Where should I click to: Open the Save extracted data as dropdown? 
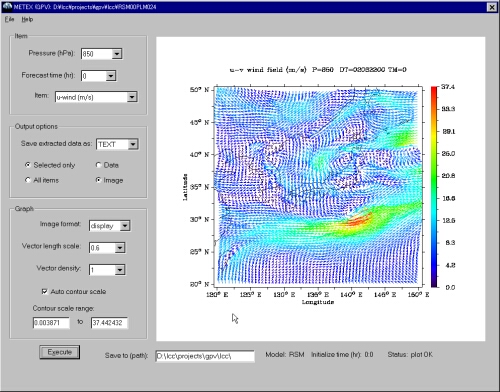click(x=133, y=144)
